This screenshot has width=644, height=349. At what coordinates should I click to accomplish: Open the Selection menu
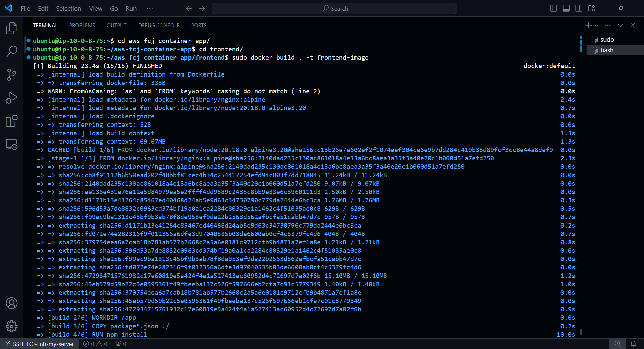[68, 8]
